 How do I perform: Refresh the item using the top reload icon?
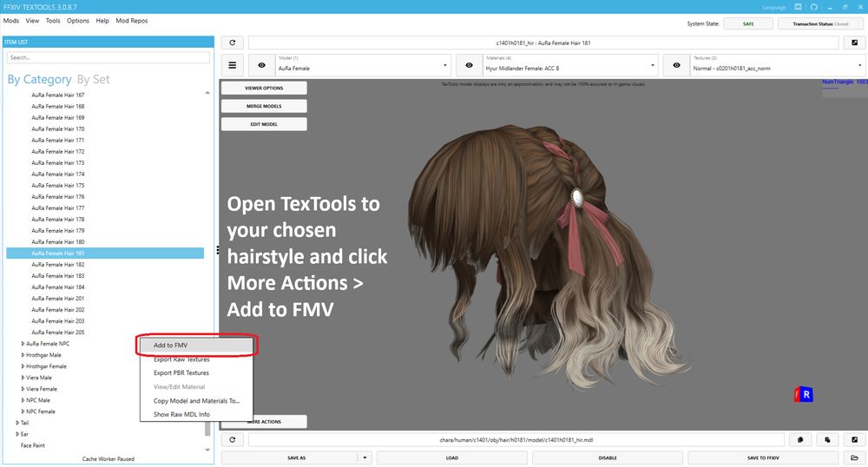pos(233,43)
